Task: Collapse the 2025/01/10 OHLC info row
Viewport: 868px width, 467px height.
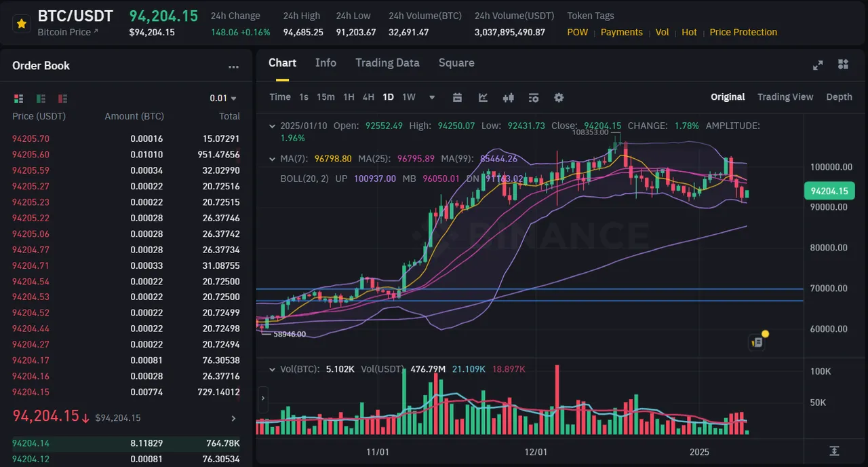Action: point(273,126)
